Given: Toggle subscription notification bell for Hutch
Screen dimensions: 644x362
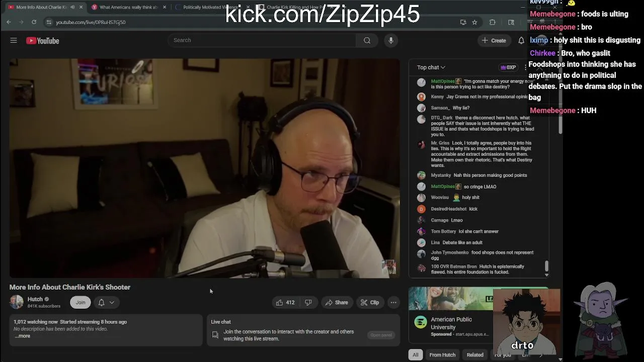Looking at the screenshot, I should tap(106, 302).
